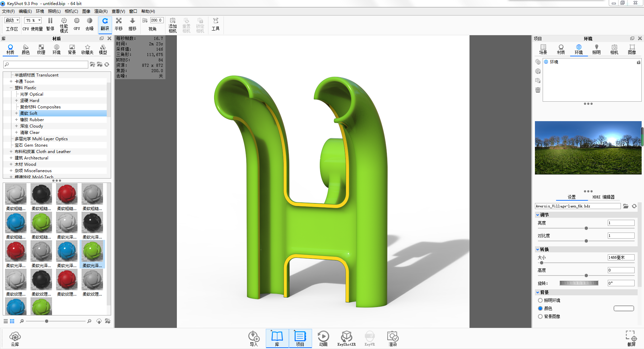644x349 pixels.
Task: Expand the 布料和皮革 Cloth and Leather folder
Action: point(11,152)
